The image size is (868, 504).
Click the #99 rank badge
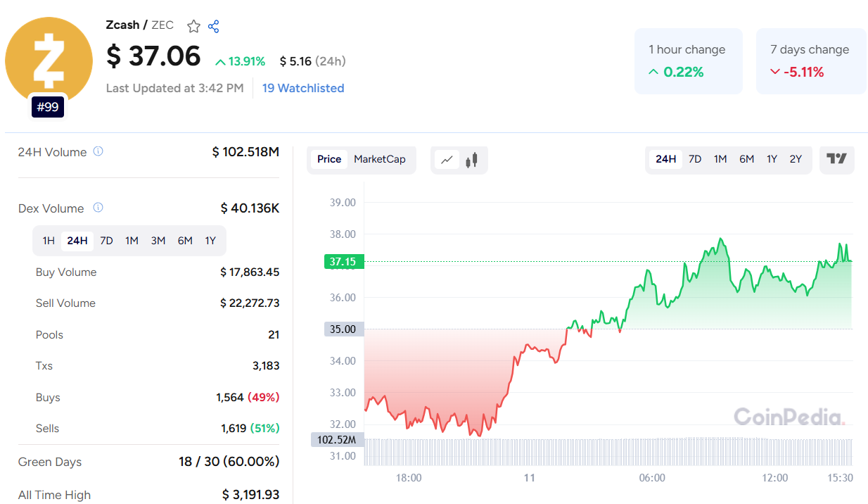pos(47,107)
